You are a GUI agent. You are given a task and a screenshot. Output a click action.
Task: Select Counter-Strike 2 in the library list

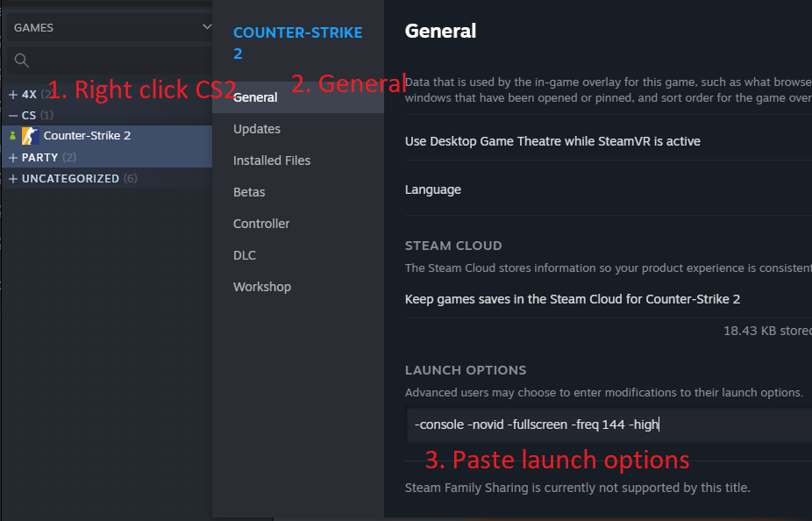pos(87,136)
